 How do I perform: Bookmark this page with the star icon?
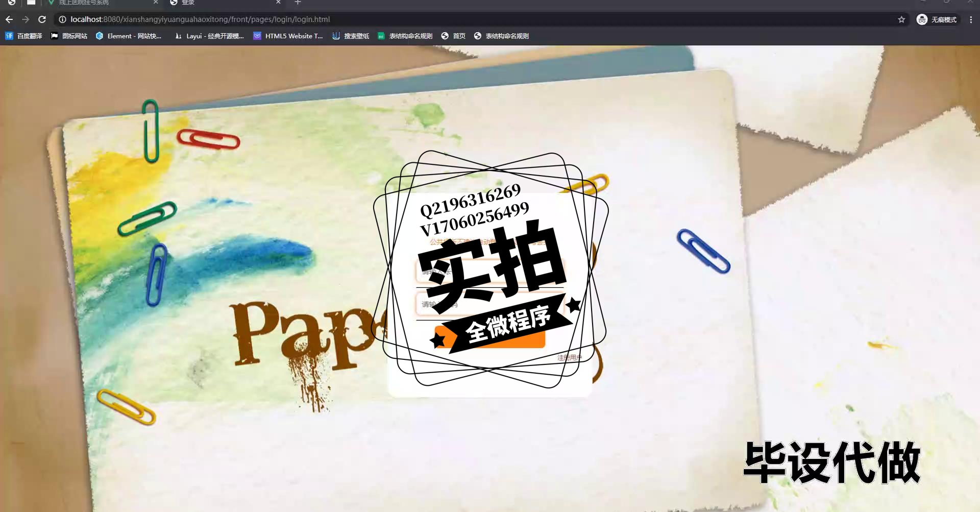pos(901,19)
